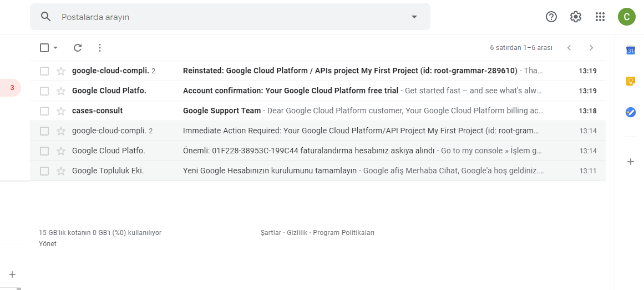Click the 'Yönet' storage link

tap(48, 244)
